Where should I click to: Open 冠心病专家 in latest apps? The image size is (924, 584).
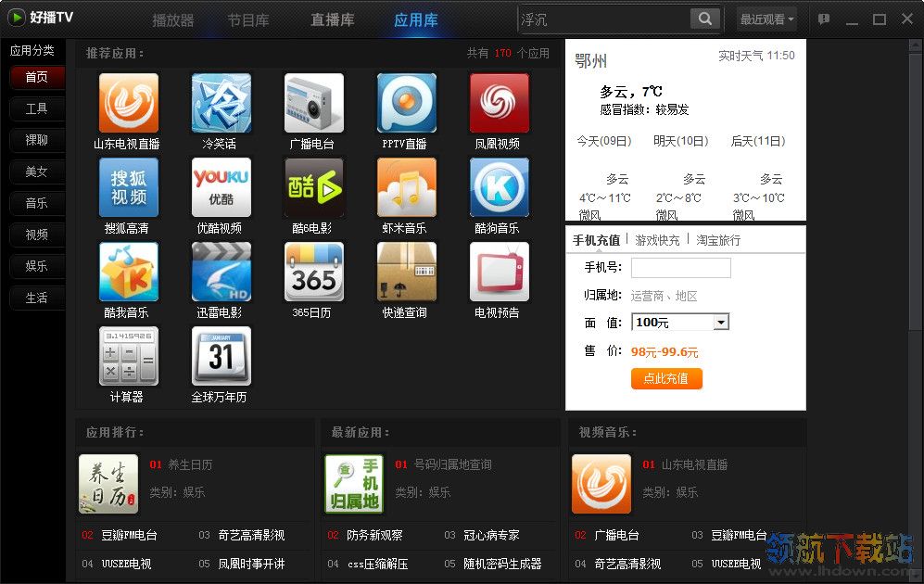491,535
